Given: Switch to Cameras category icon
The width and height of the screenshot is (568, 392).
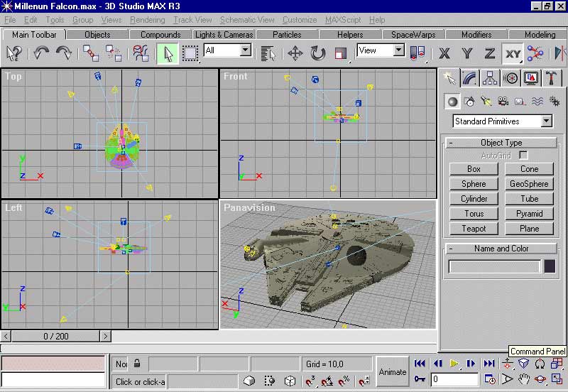Looking at the screenshot, I should point(503,102).
